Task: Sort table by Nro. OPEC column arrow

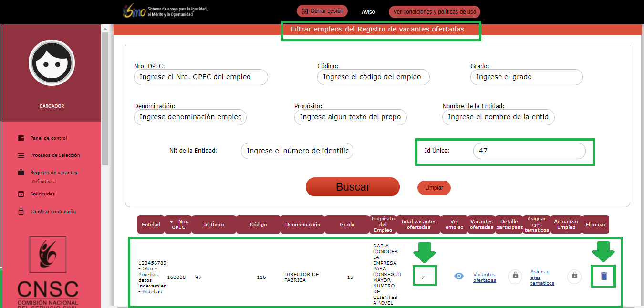Action: click(172, 222)
